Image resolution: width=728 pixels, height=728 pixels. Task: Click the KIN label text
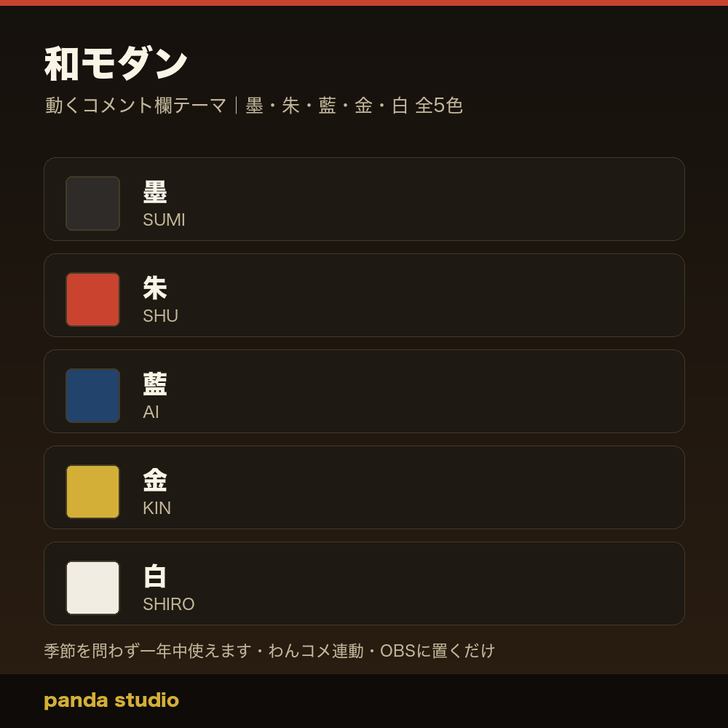(157, 508)
